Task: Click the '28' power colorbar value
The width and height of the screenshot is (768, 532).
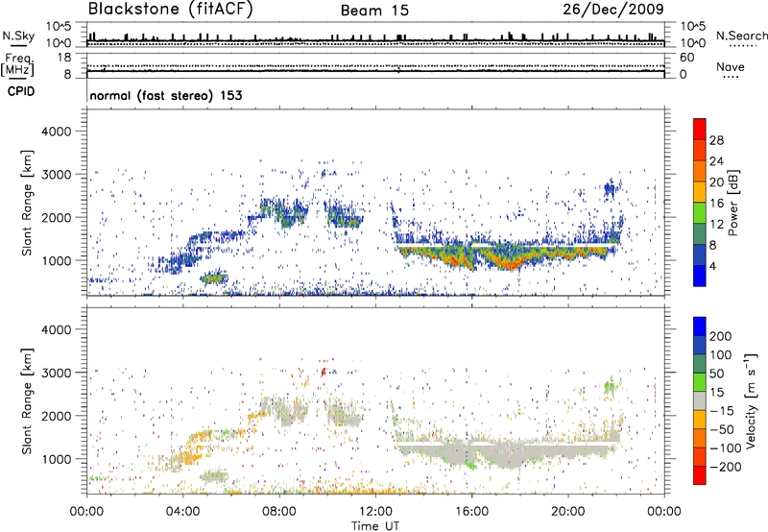Action: 716,140
